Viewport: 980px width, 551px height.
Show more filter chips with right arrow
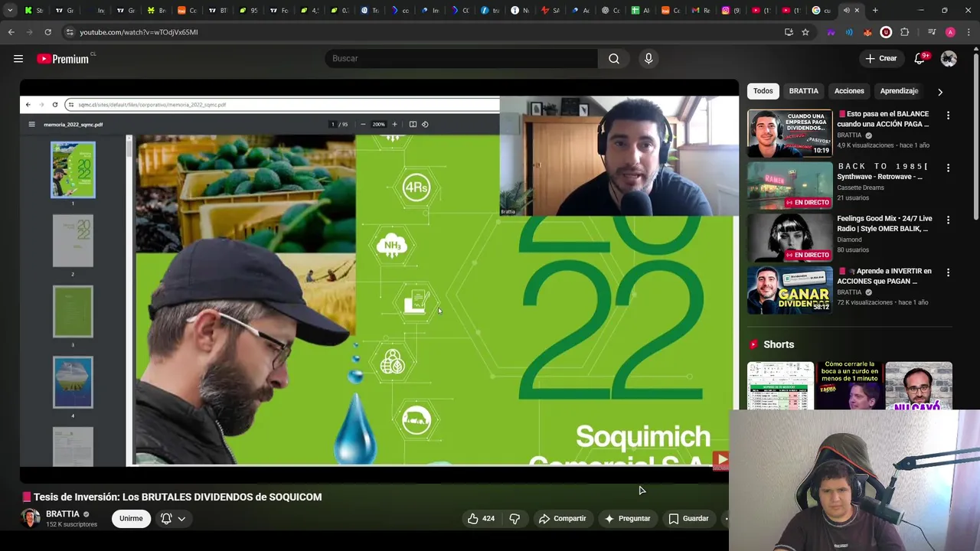(x=940, y=92)
